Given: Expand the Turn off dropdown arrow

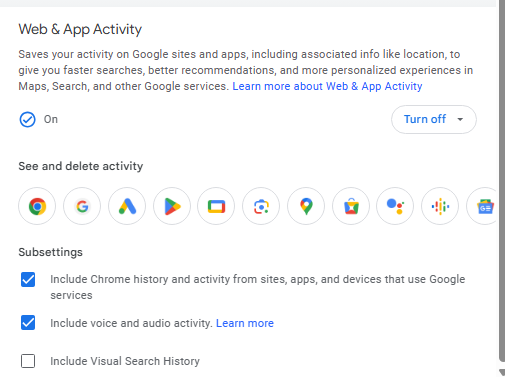Looking at the screenshot, I should pos(460,119).
